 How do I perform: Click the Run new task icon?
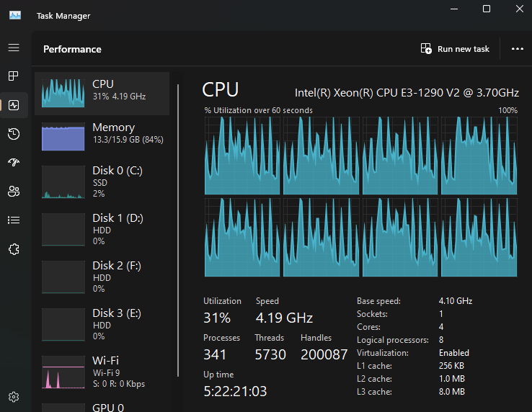pos(426,48)
